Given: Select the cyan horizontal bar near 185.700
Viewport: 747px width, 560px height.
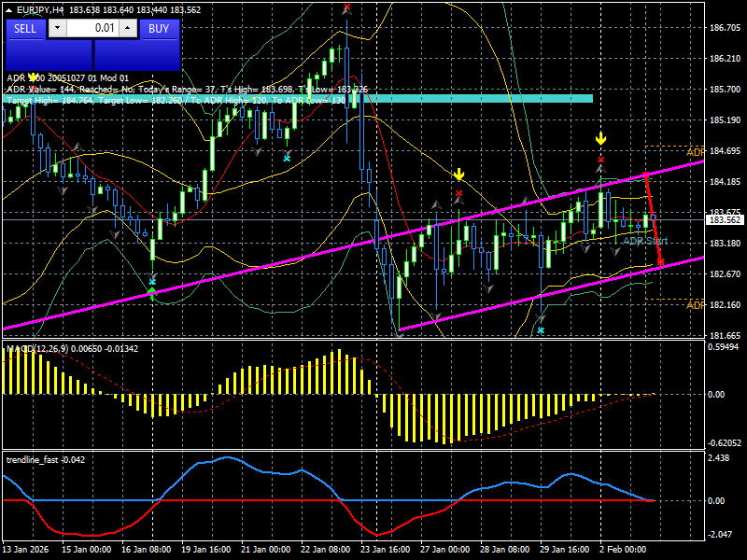Looking at the screenshot, I should pyautogui.click(x=298, y=99).
